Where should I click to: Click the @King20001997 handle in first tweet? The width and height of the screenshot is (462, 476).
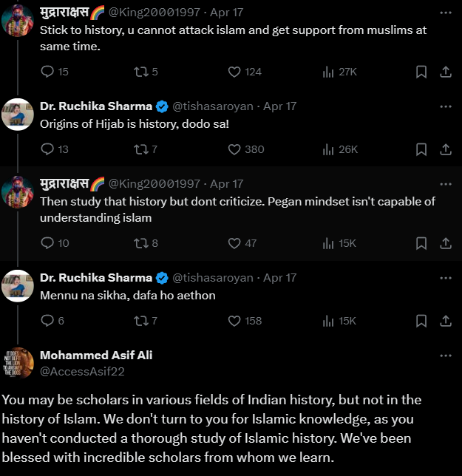[x=154, y=13]
